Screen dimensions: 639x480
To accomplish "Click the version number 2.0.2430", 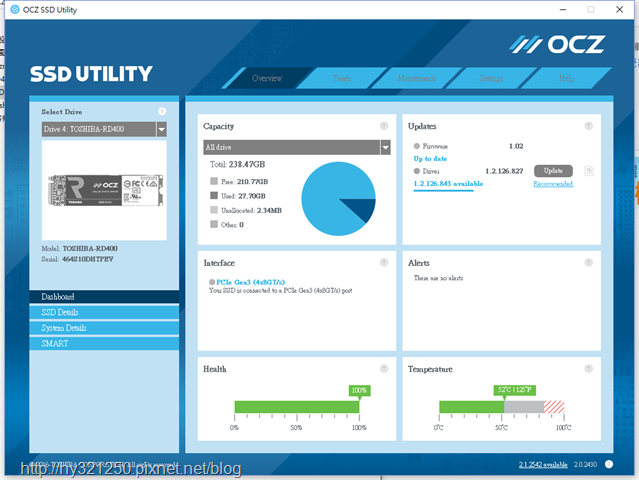I will click(x=585, y=465).
